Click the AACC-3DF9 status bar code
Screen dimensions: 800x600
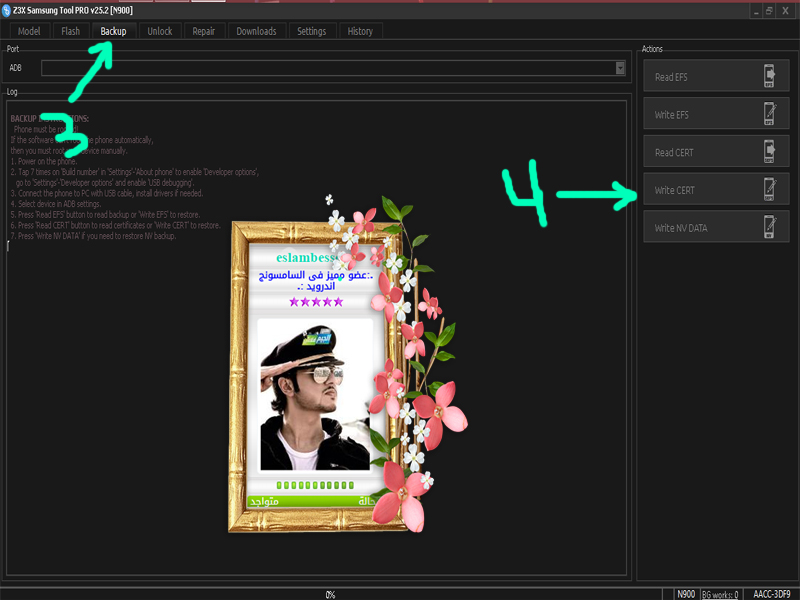click(x=771, y=594)
